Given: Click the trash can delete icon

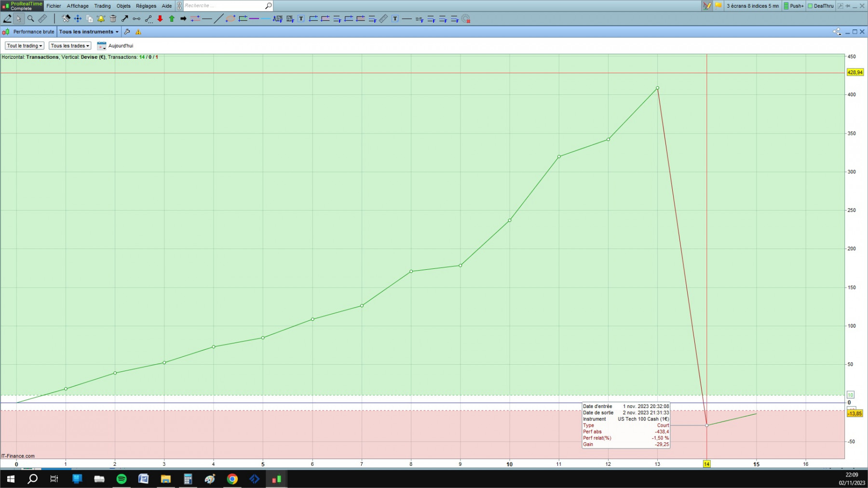Looking at the screenshot, I should [x=113, y=19].
